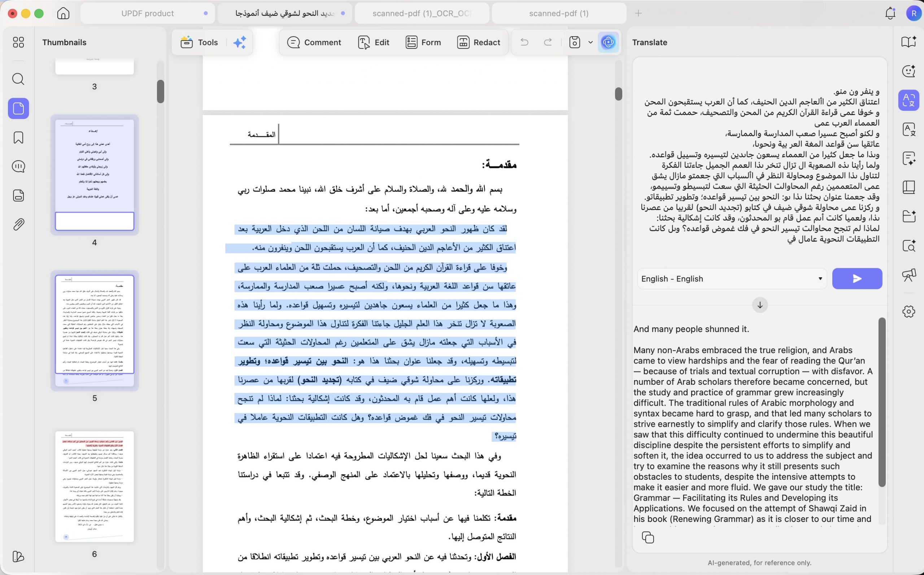
Task: Switch to the UPDF product tab
Action: point(148,13)
